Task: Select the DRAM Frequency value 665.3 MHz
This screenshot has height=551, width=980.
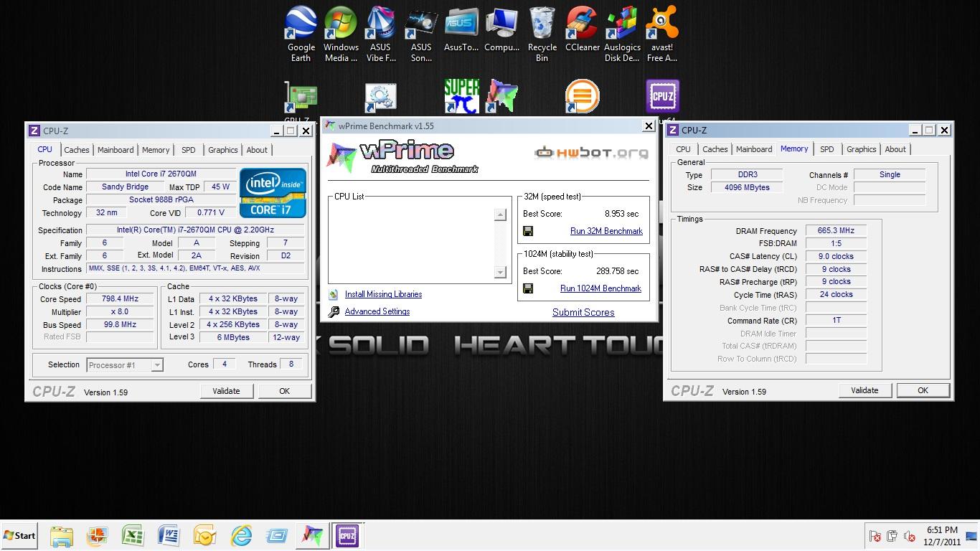Action: 836,231
